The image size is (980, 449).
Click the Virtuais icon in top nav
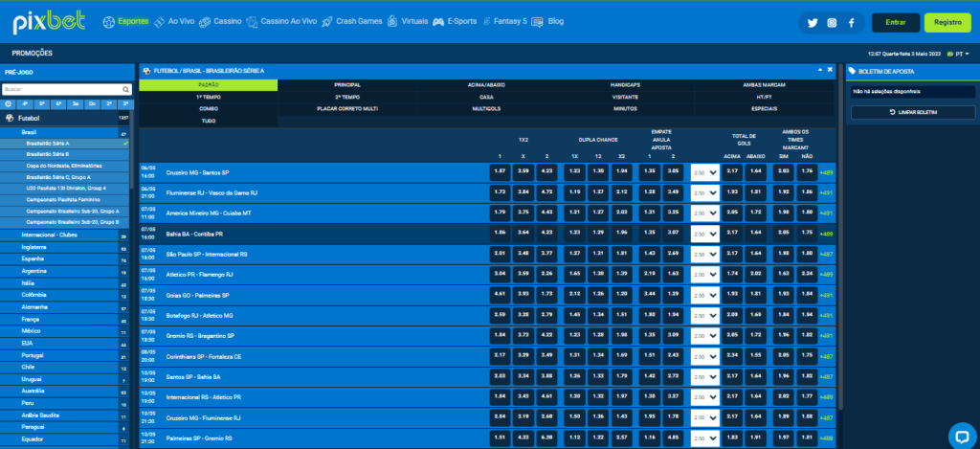coord(392,22)
